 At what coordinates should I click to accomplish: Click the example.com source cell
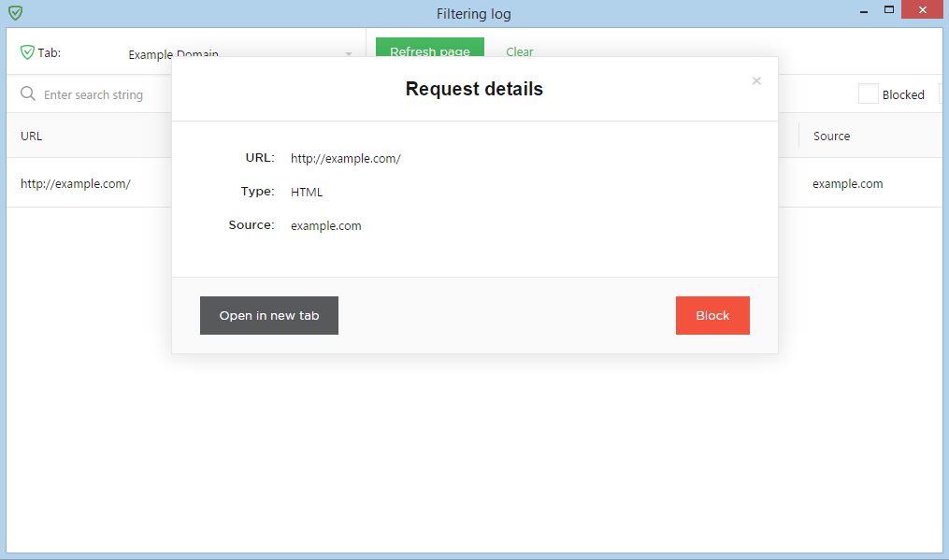point(847,183)
